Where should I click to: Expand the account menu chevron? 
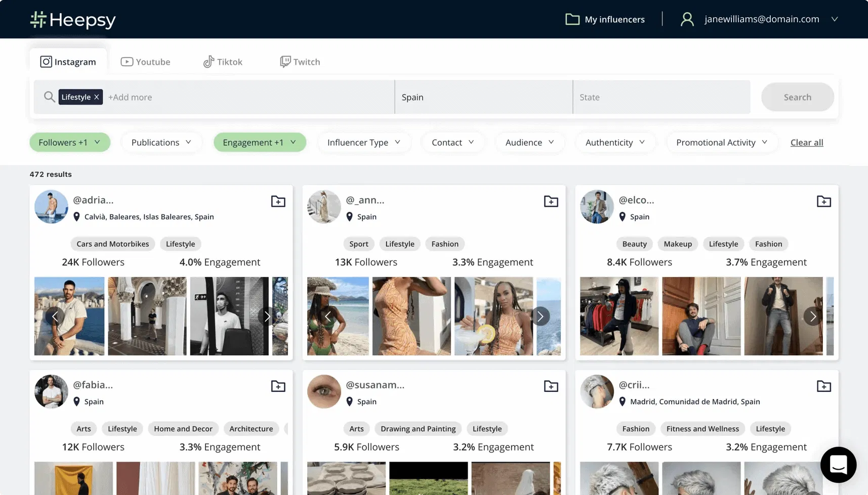tap(835, 19)
